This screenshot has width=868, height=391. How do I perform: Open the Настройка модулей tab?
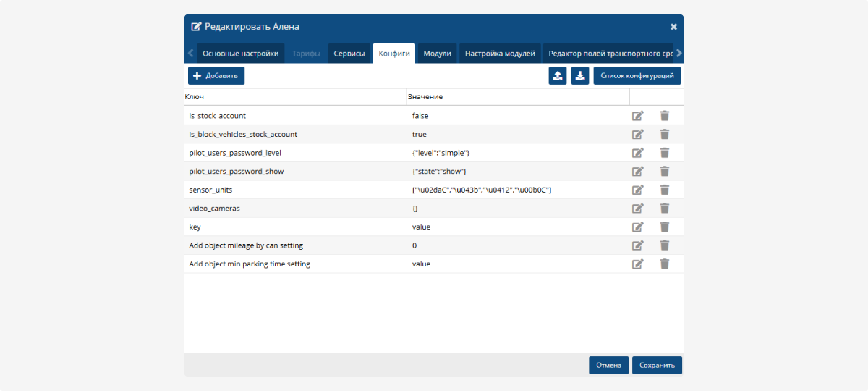tap(500, 54)
